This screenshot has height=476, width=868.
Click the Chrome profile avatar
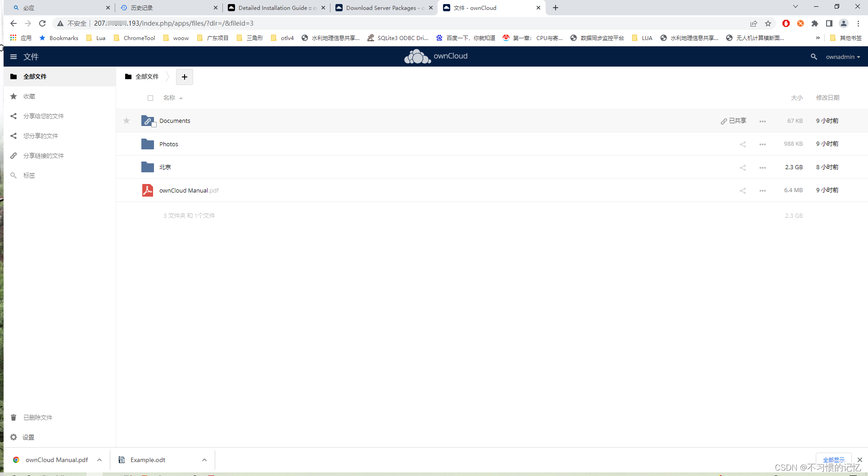click(x=844, y=23)
